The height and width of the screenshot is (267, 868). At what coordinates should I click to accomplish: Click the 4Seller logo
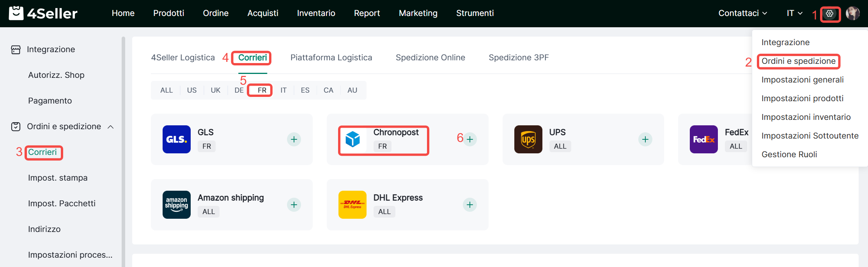(x=43, y=13)
